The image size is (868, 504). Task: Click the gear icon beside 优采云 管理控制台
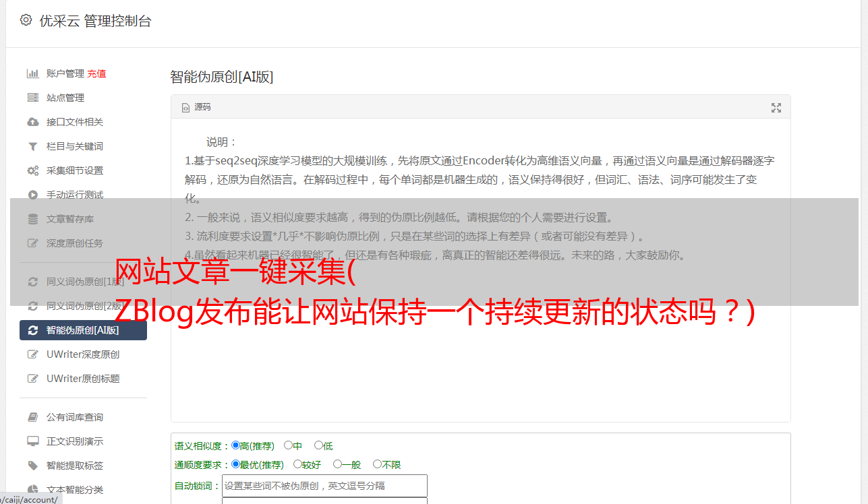tap(26, 20)
